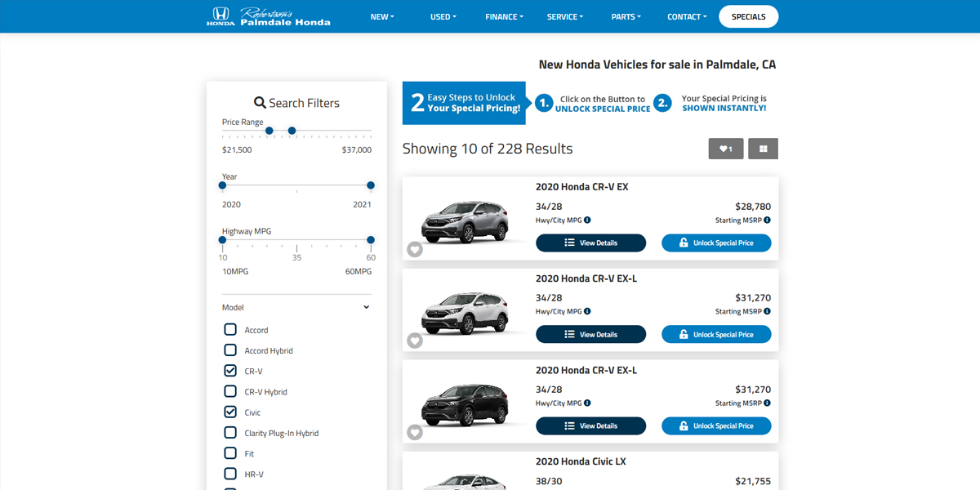Check the Accord Hybrid model checkbox

coord(230,350)
